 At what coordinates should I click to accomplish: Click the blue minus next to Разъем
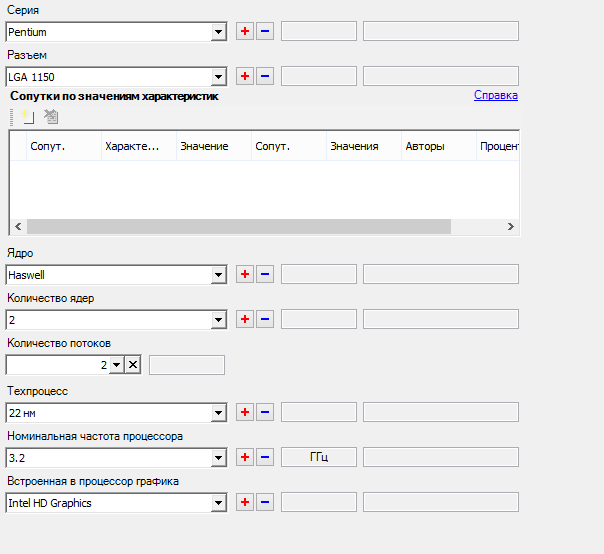point(265,76)
